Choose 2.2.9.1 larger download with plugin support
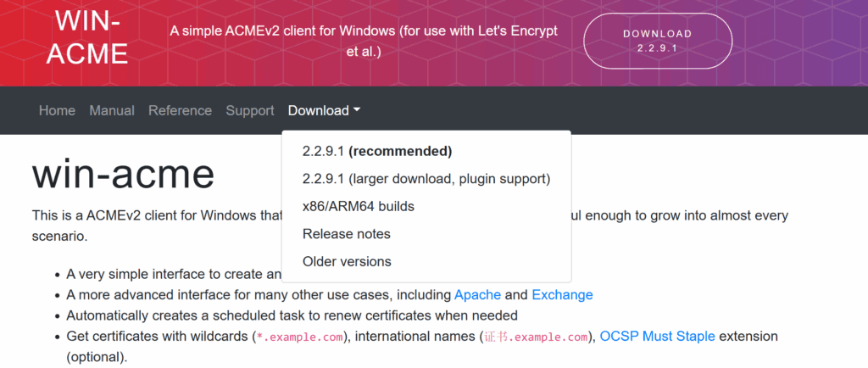 coord(426,179)
